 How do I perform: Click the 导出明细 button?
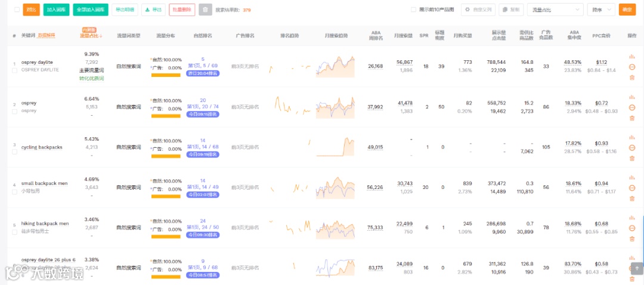(125, 10)
